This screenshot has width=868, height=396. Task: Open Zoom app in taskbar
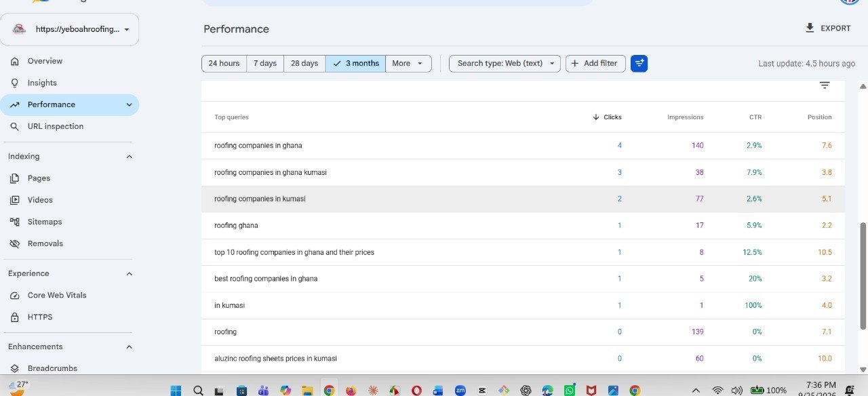pos(460,391)
